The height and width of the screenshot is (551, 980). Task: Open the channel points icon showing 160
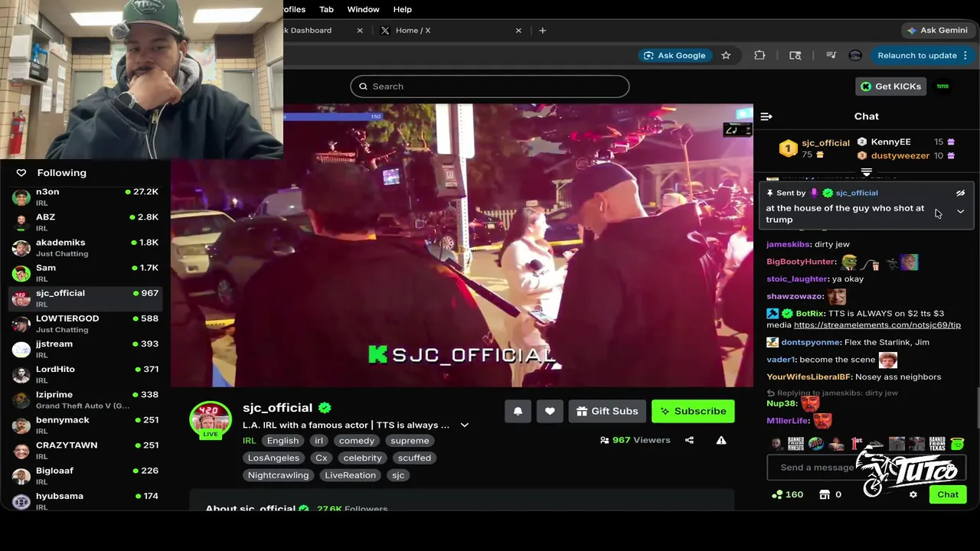pos(787,494)
